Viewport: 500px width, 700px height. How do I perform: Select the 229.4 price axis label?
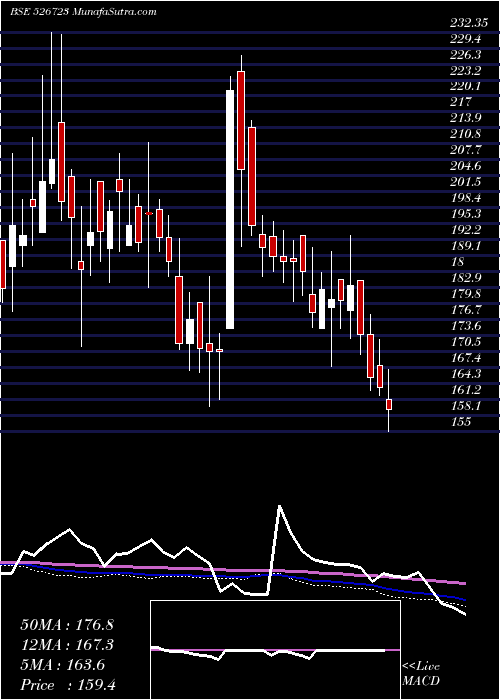click(465, 39)
